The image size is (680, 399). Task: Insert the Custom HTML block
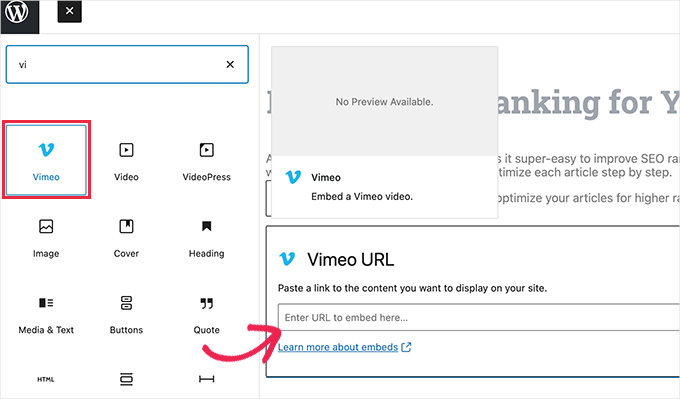click(46, 379)
